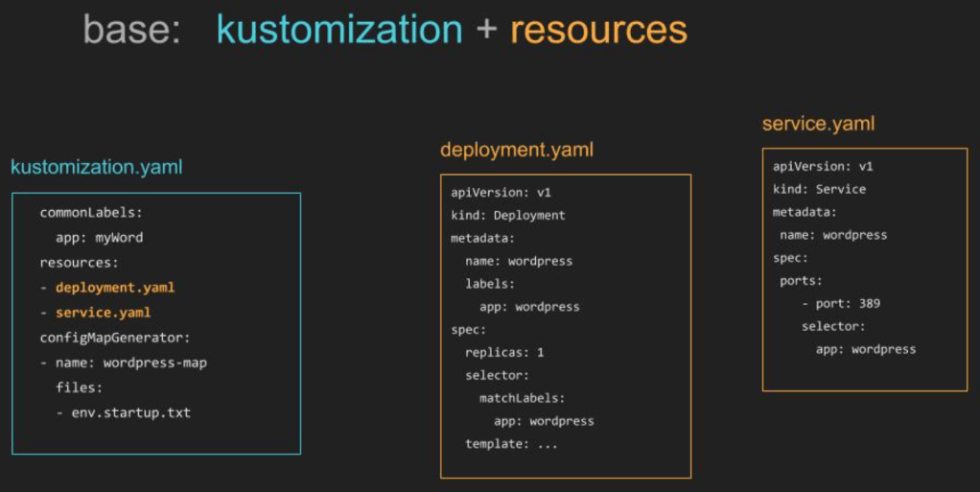The width and height of the screenshot is (980, 492).
Task: Click the matchLabels: line in deployment.yaml
Action: [523, 398]
